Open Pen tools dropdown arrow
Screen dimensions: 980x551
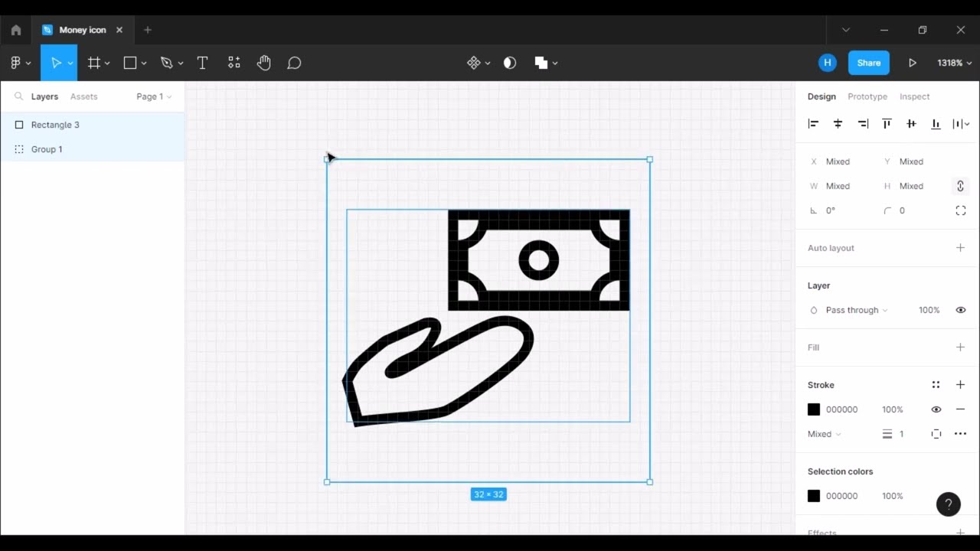pos(180,64)
